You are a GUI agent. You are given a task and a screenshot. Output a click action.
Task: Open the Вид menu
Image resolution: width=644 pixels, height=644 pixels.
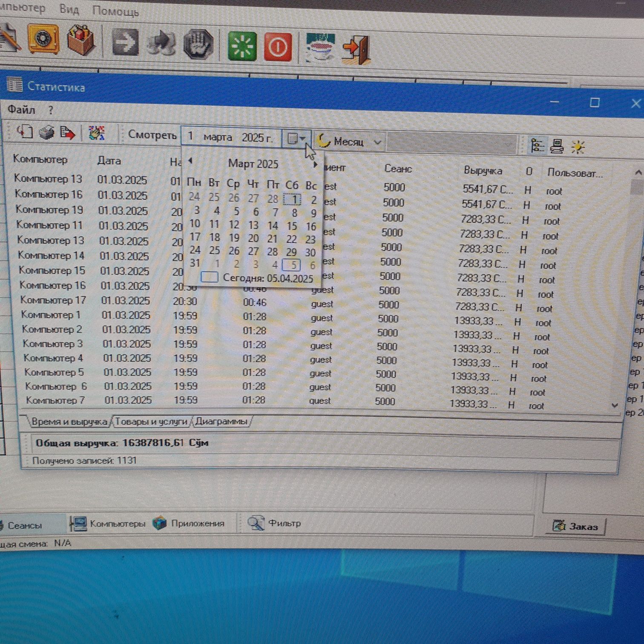point(69,9)
